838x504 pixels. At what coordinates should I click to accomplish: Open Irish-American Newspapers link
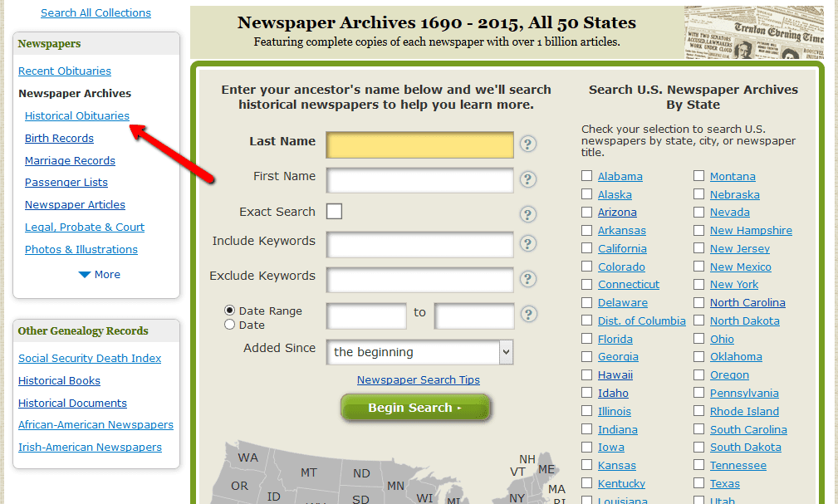[x=90, y=448]
